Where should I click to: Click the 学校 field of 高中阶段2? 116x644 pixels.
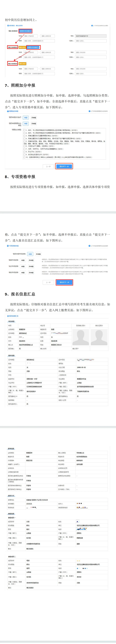point(91,53)
